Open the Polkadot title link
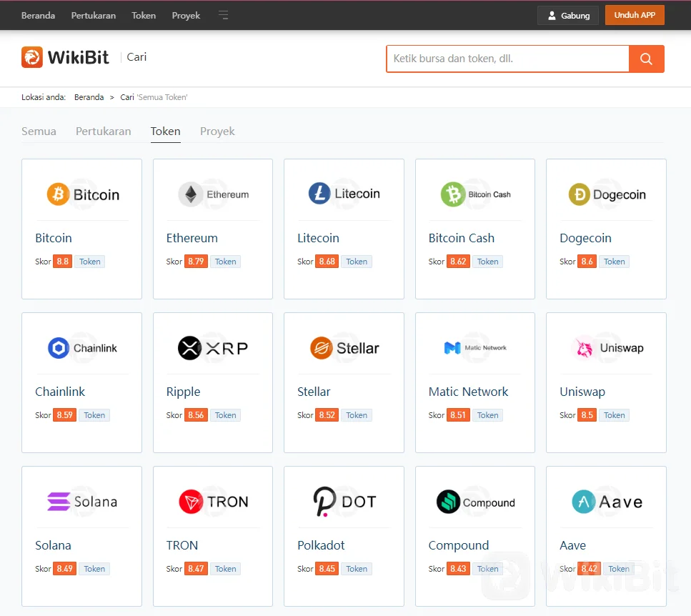The height and width of the screenshot is (616, 691). click(321, 545)
